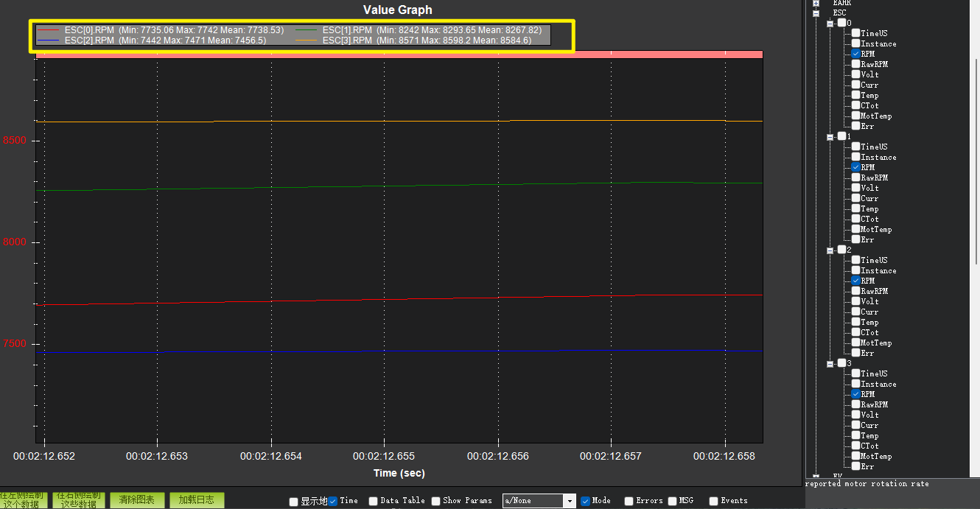Enable TimeUS under ESC instance 3
Screen dimensions: 980x509
click(855, 373)
